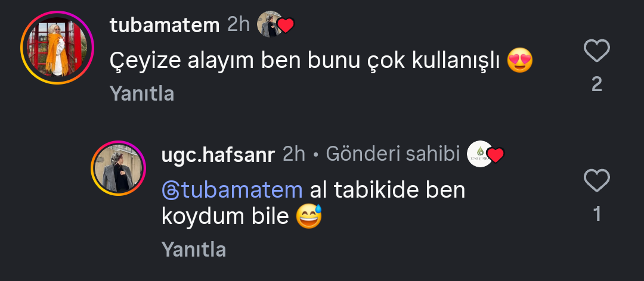Reply to tubamatem's comment with Yanıtla
644x281 pixels.
pos(142,93)
